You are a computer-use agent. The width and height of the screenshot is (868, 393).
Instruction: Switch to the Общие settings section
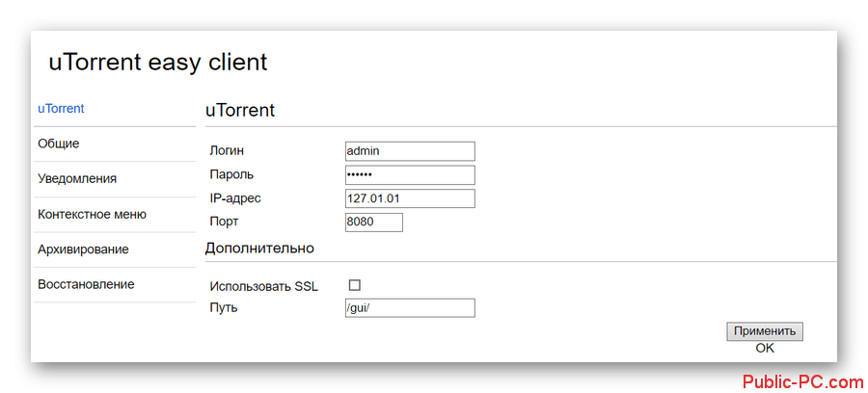pyautogui.click(x=59, y=144)
